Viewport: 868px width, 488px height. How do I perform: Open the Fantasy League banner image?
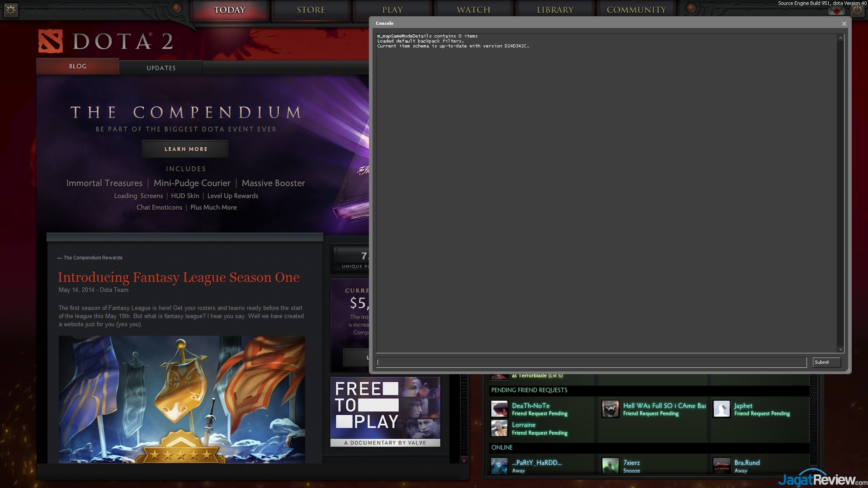click(x=182, y=399)
